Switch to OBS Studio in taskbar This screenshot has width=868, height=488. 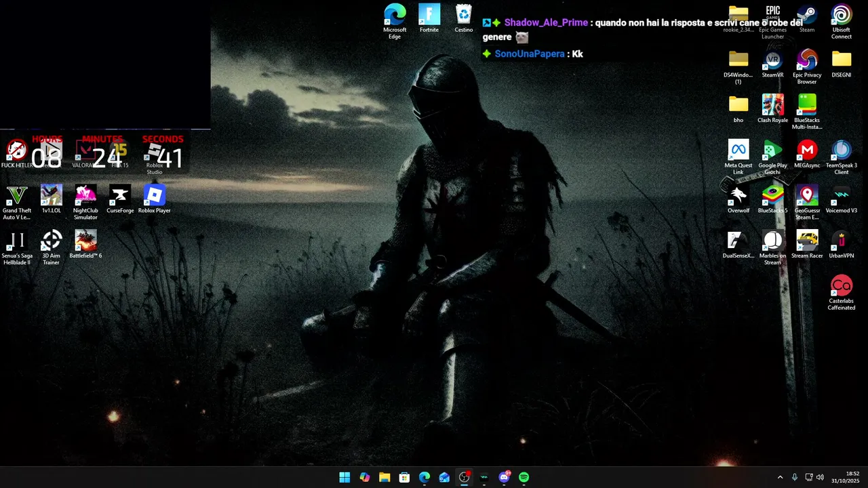click(464, 477)
